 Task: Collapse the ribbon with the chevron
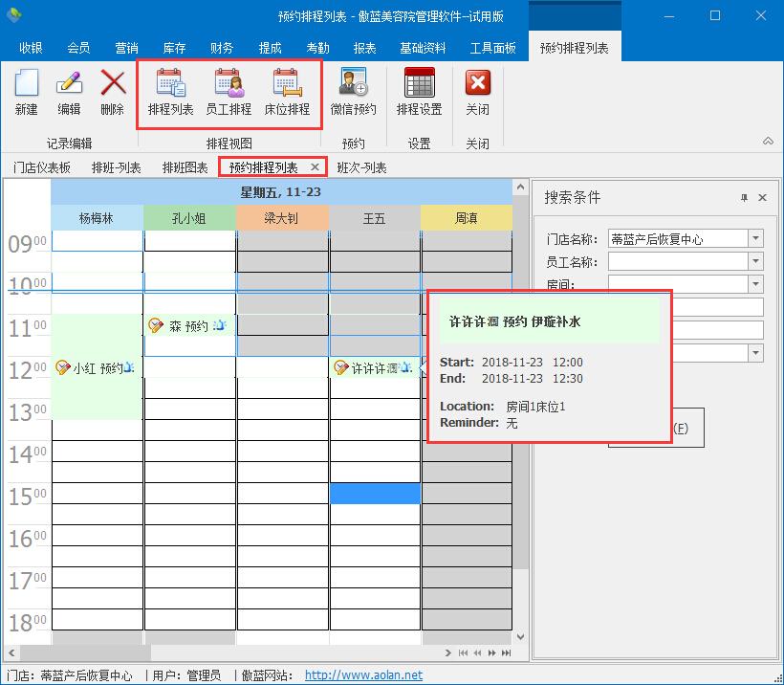(768, 142)
